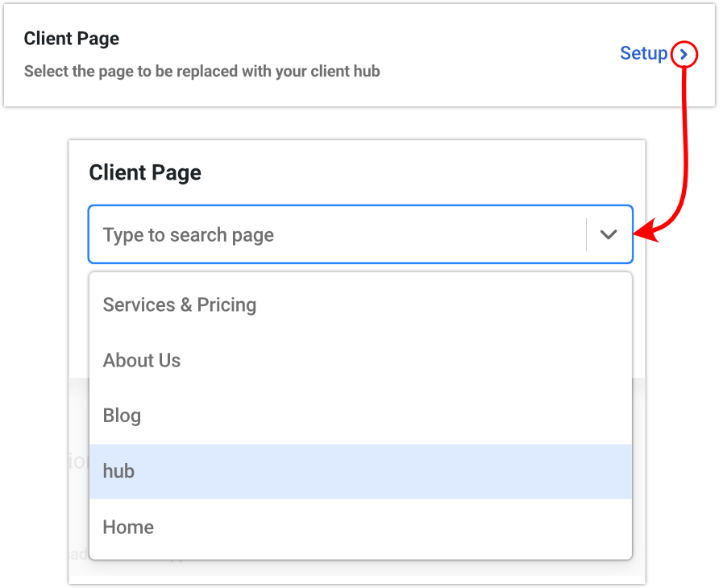Open the page search dropdown arrow
The width and height of the screenshot is (723, 588).
pos(609,234)
